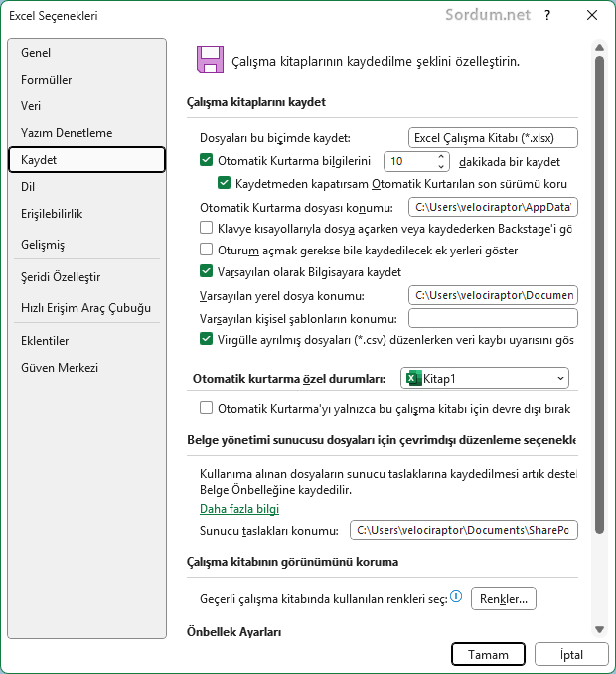Viewport: 616px width, 674px height.
Task: Toggle Kaydetmeden kapatırsam son sürümü koru checkbox
Action: tap(224, 183)
